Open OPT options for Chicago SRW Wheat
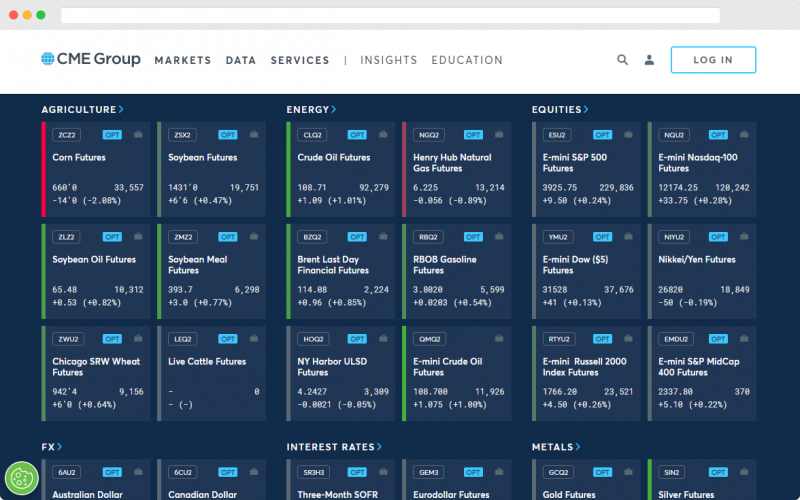Image resolution: width=800 pixels, height=500 pixels. pyautogui.click(x=112, y=339)
